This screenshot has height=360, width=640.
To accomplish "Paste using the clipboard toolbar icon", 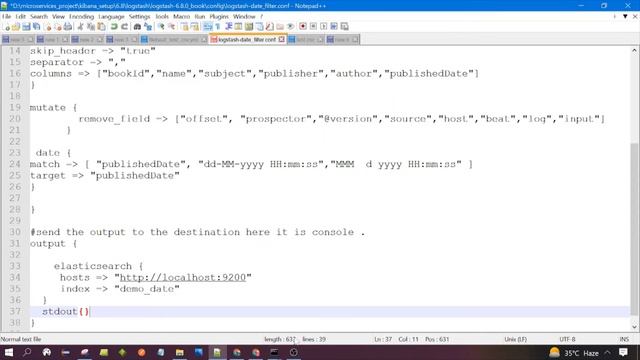I will [x=101, y=27].
